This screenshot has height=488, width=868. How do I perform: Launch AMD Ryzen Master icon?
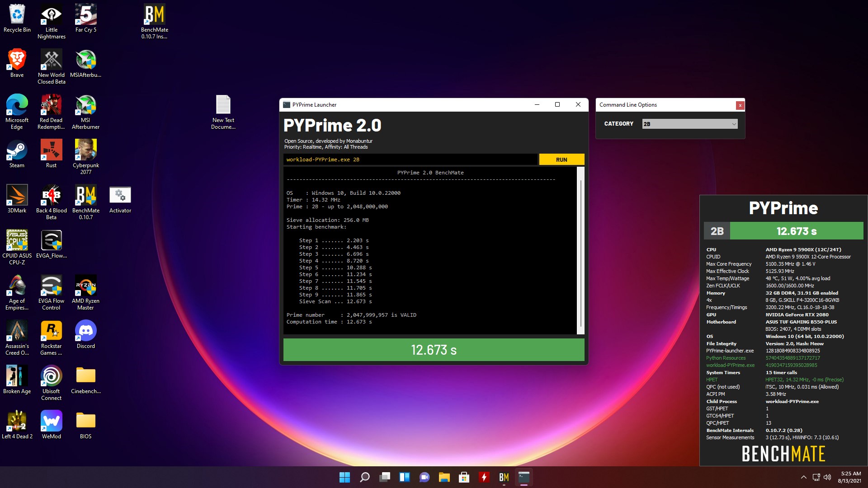[x=86, y=292]
